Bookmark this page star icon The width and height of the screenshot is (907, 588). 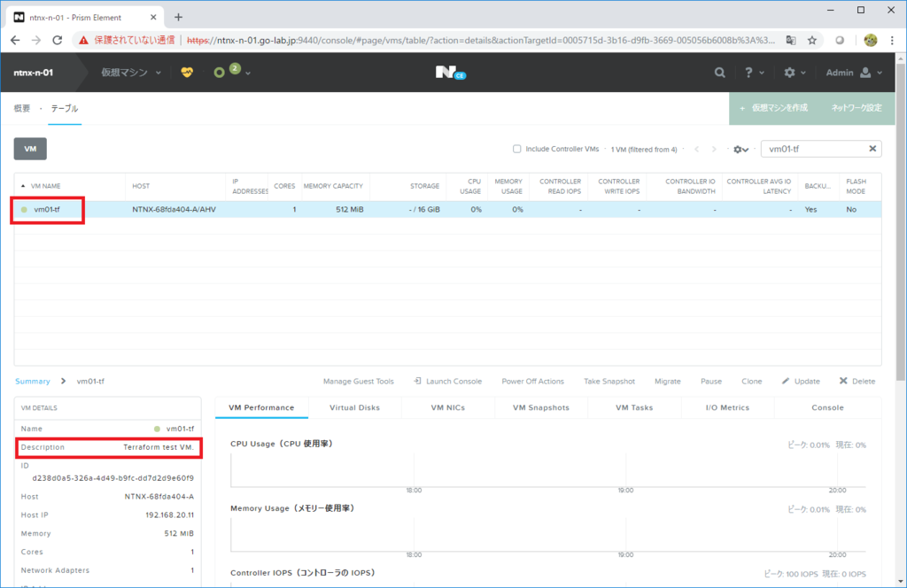[x=812, y=40]
